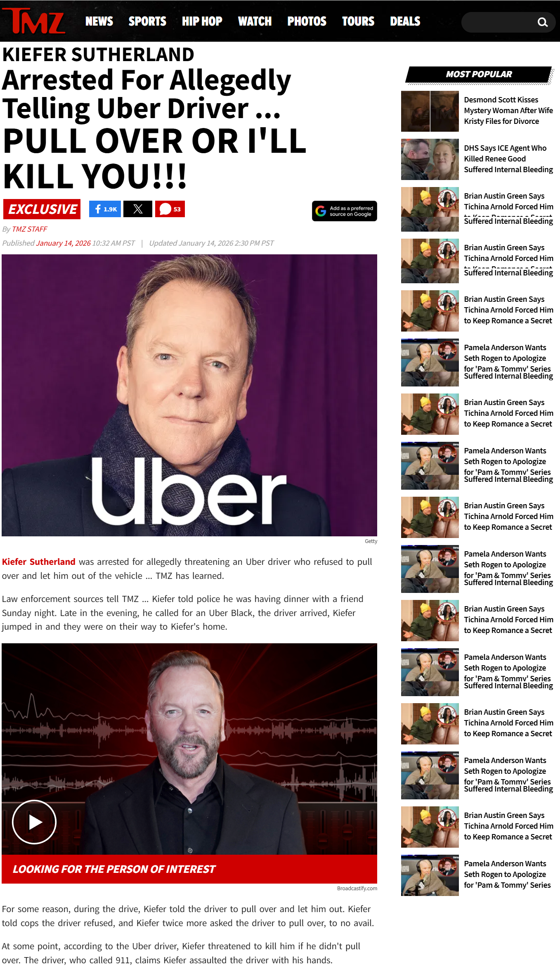
Task: Play the Kiefer Sutherland audio video
Action: 34,822
